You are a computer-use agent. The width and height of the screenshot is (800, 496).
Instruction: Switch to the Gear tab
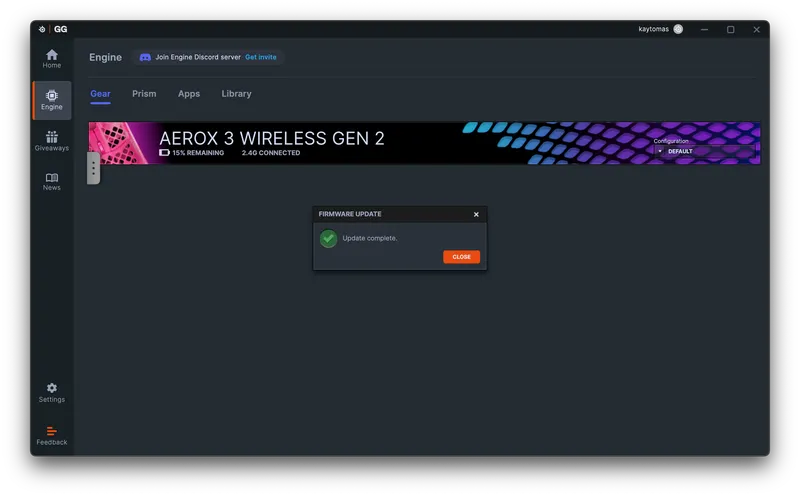click(x=101, y=94)
